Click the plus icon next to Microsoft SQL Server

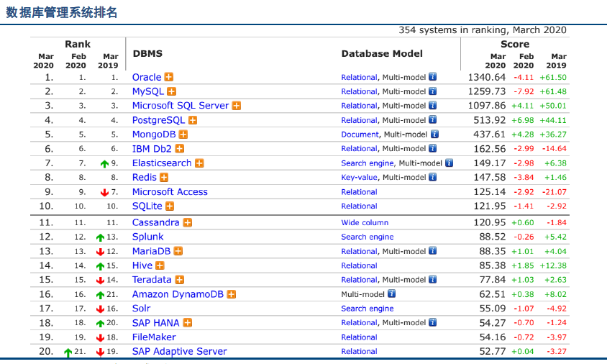click(x=237, y=106)
